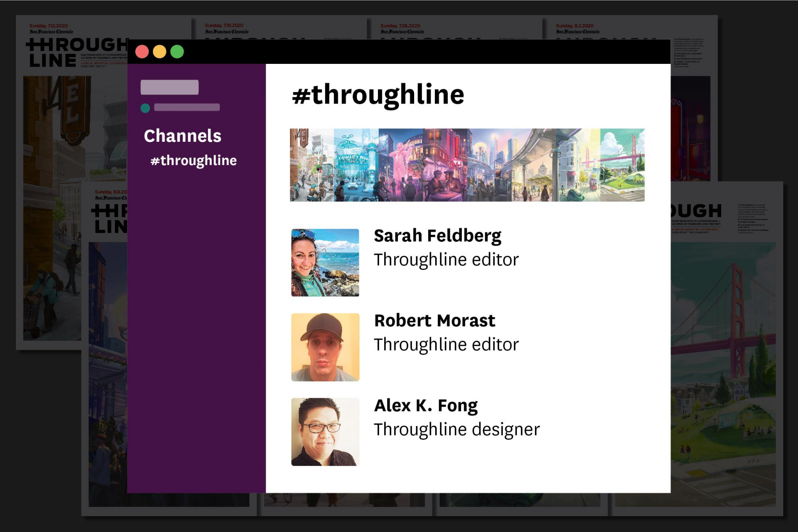Click the red close window dot
798x532 pixels.
[x=142, y=52]
